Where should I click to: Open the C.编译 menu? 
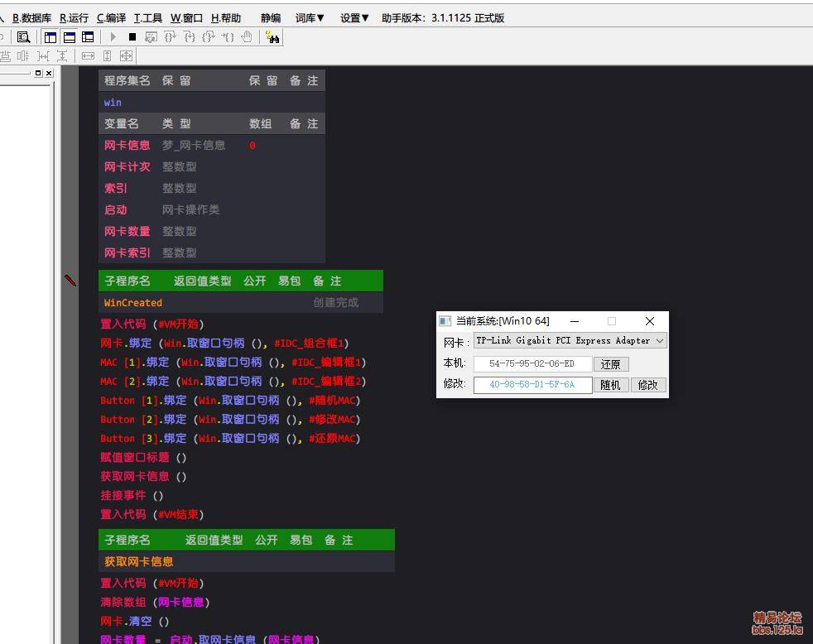[x=111, y=18]
